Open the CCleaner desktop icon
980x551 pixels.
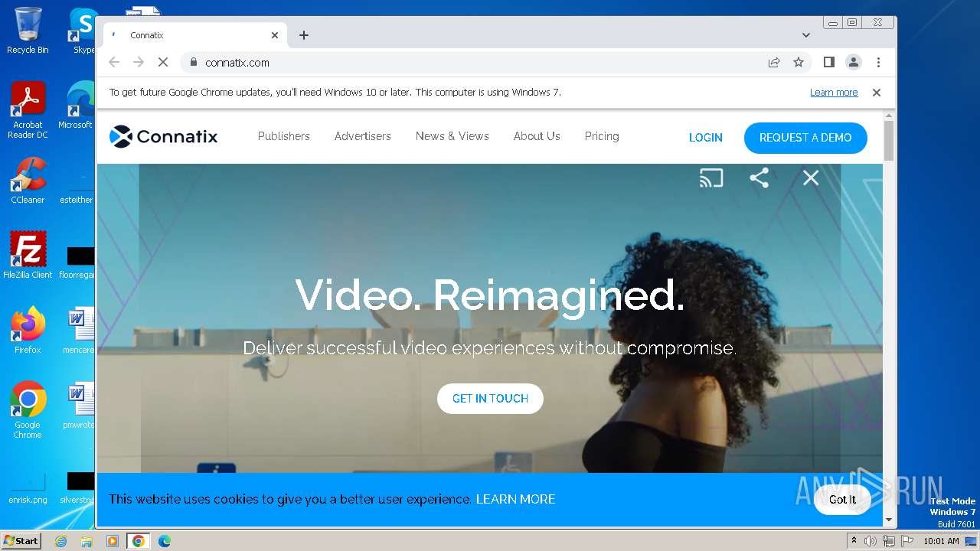(x=28, y=181)
